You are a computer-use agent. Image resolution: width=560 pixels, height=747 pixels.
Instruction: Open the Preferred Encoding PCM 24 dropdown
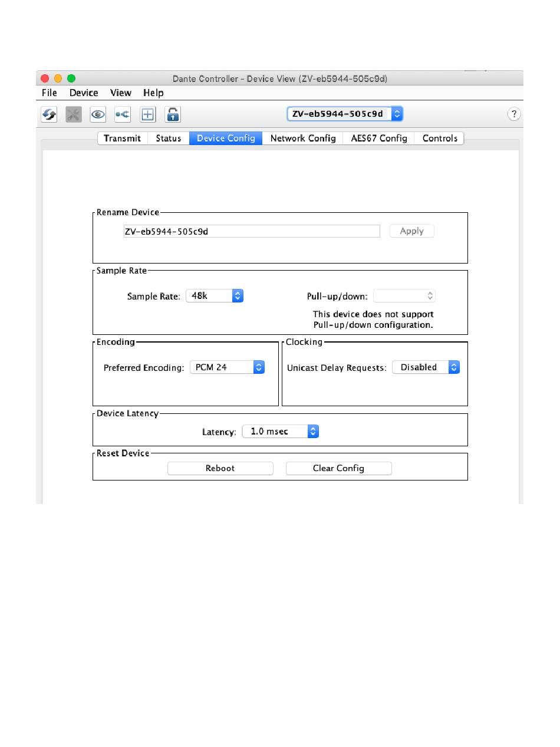click(227, 367)
